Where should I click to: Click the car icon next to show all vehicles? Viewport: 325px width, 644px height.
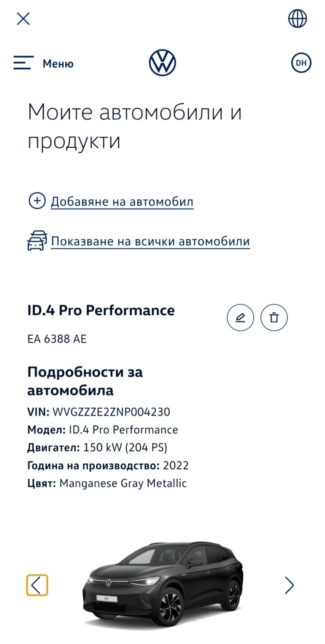[38, 240]
